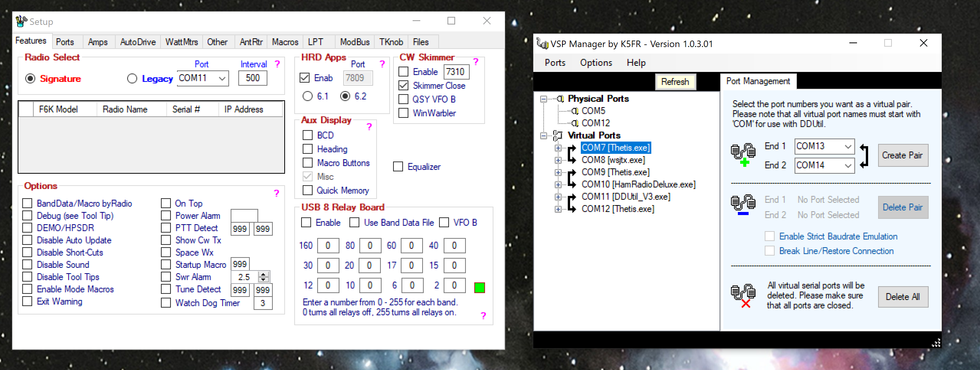The image size is (980, 370).
Task: Check the Macro Buttons aux display option
Action: pyautogui.click(x=308, y=163)
